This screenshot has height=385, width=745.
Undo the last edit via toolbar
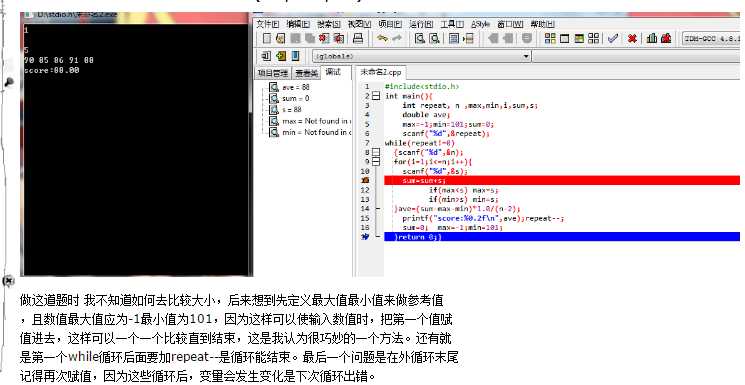pyautogui.click(x=382, y=38)
